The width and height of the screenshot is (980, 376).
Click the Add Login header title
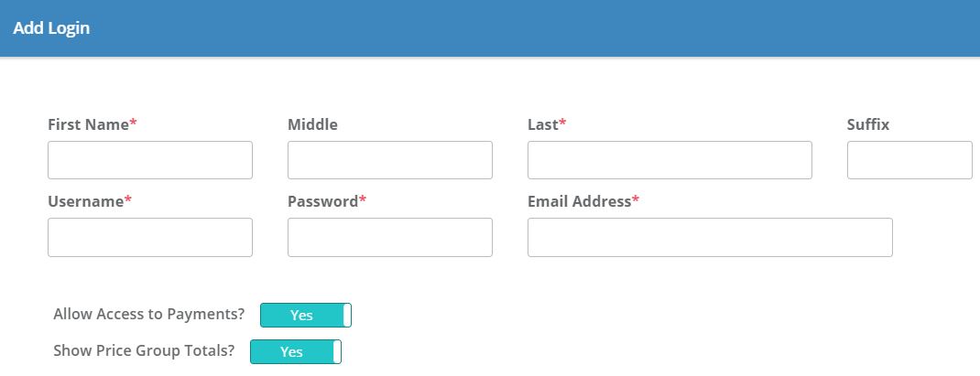(51, 28)
